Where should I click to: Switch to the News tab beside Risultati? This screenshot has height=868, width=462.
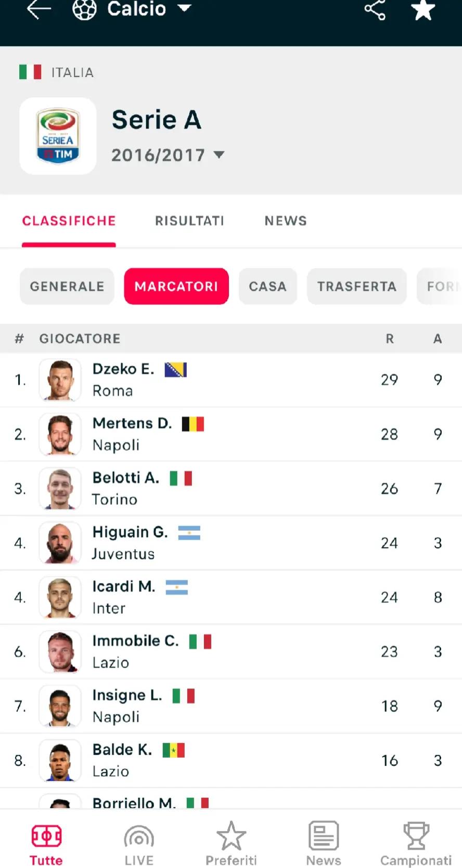click(286, 221)
